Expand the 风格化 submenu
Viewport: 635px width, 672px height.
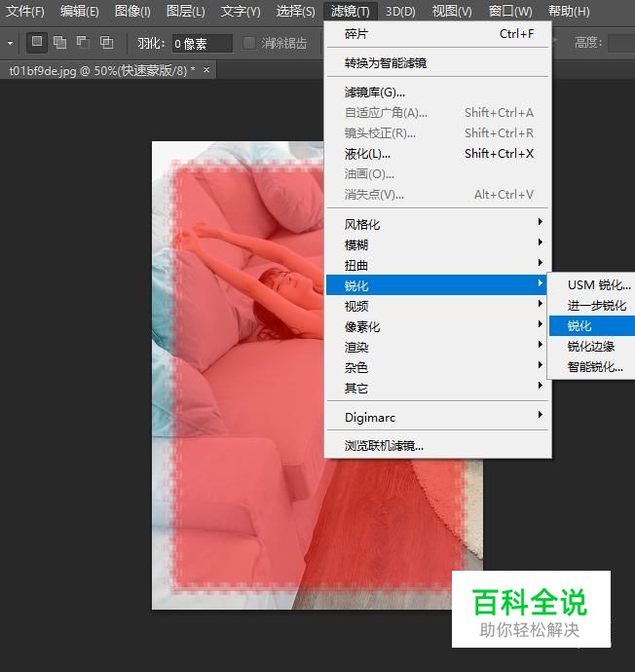click(437, 224)
